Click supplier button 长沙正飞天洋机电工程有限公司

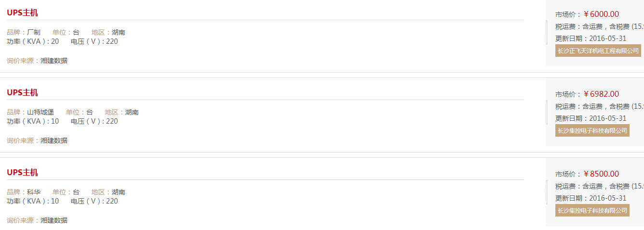pos(598,51)
